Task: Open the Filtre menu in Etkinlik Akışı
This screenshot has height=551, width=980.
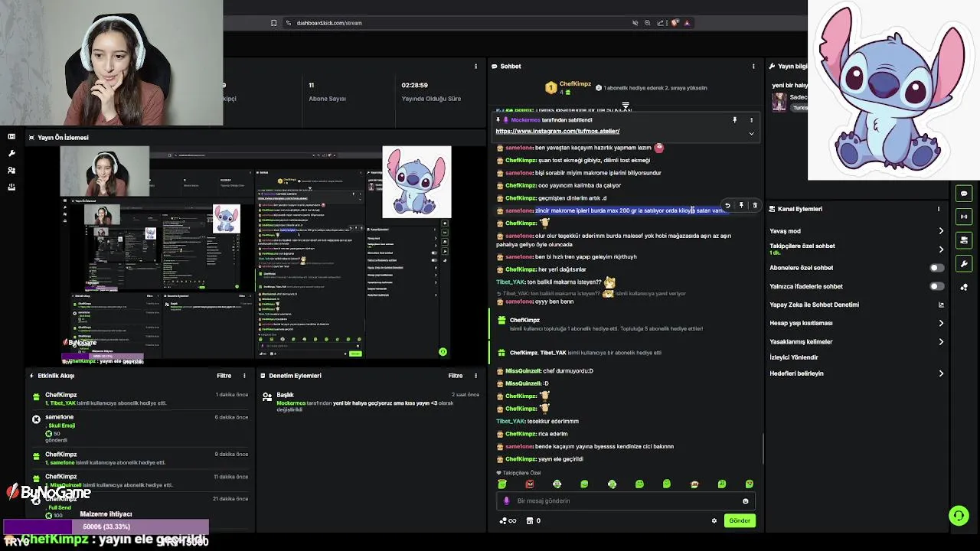Action: point(224,376)
